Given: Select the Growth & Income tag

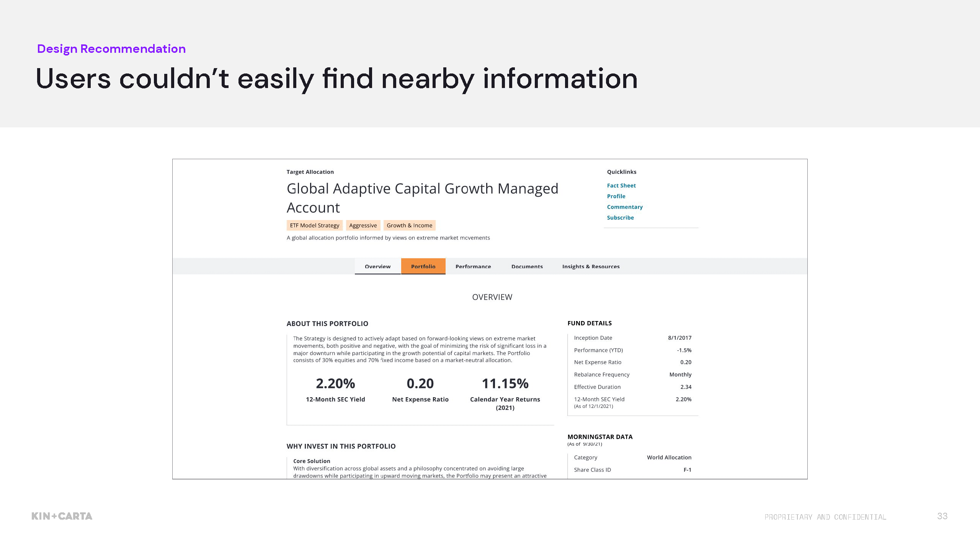Looking at the screenshot, I should pyautogui.click(x=409, y=225).
